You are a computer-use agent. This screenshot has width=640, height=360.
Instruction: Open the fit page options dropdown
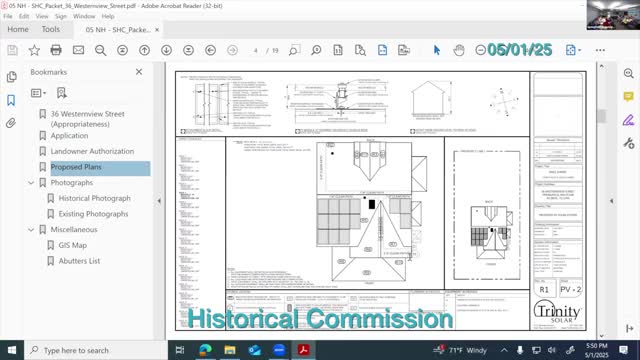(573, 50)
